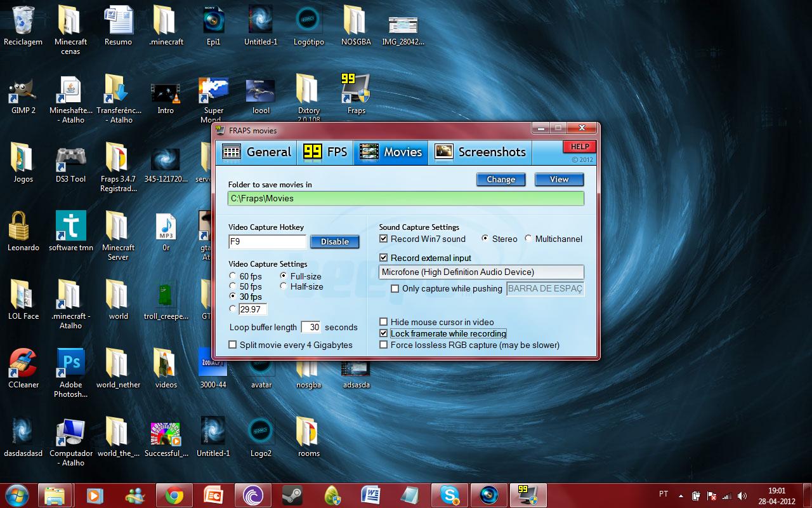Uncheck Record Win7 sound

383,239
